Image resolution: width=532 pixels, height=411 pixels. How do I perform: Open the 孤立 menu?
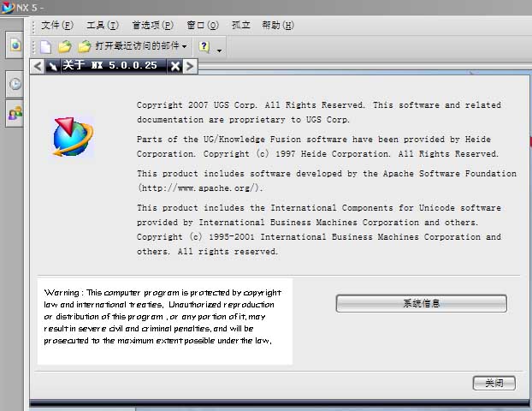pos(241,26)
